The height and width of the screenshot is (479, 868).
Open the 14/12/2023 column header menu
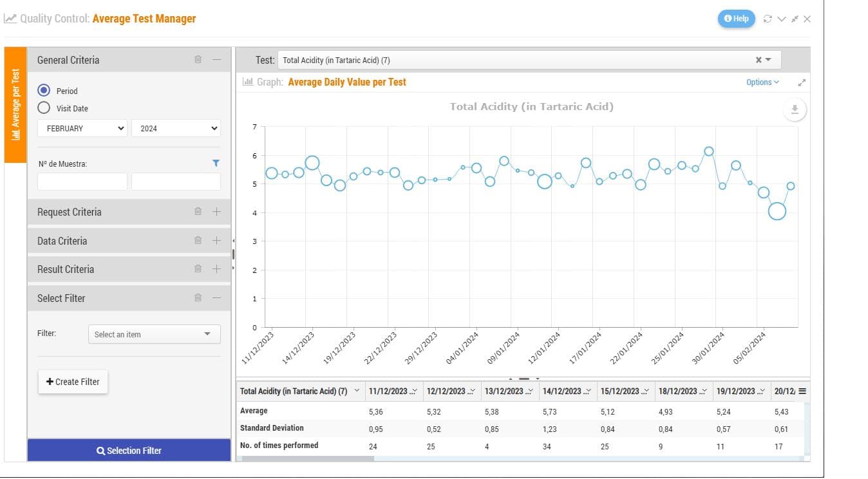point(588,391)
